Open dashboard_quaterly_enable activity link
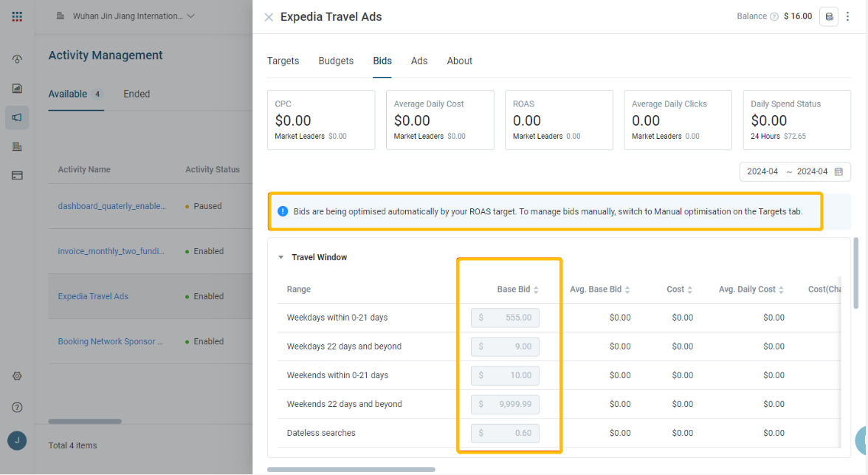Screen dimensions: 868x475 112,206
